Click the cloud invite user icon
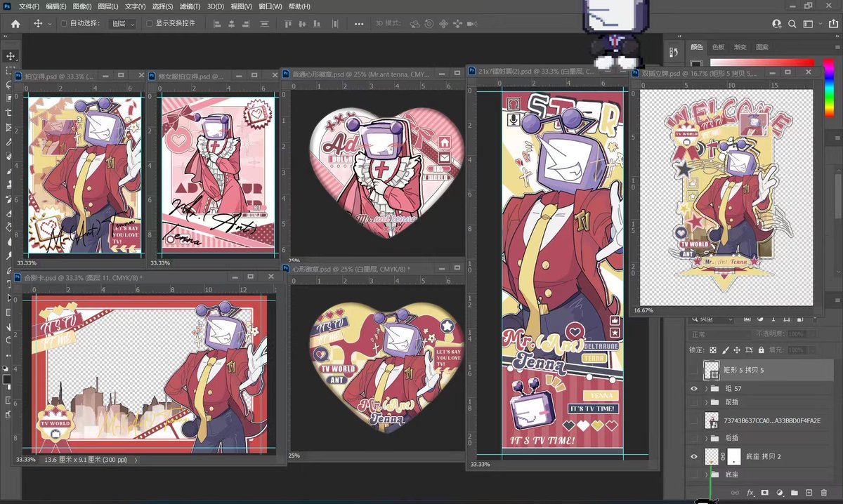Image resolution: width=843 pixels, height=504 pixels. click(777, 24)
